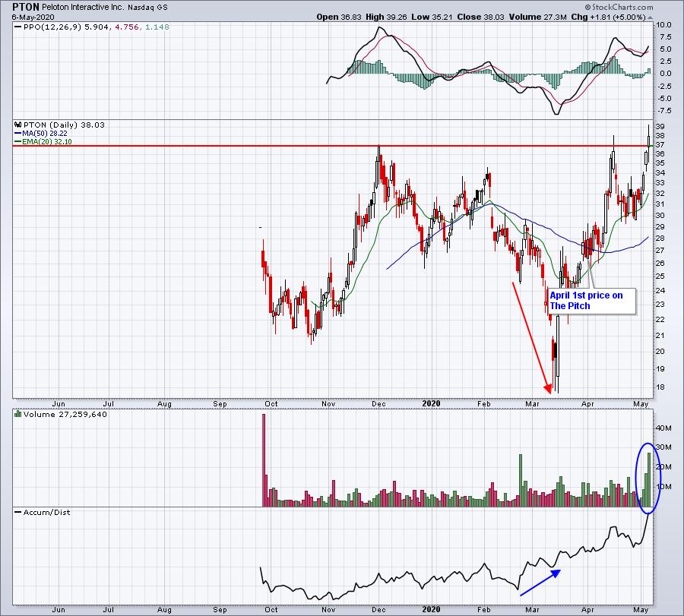
Task: Click the blue ellipse around recent volume bars
Action: coord(648,477)
